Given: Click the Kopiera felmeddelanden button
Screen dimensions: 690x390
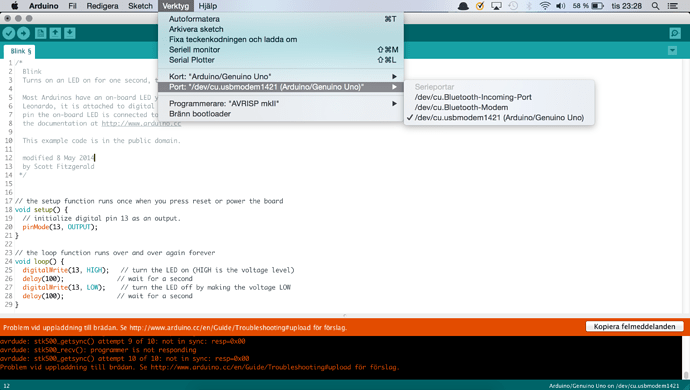Looking at the screenshot, I should pos(634,327).
